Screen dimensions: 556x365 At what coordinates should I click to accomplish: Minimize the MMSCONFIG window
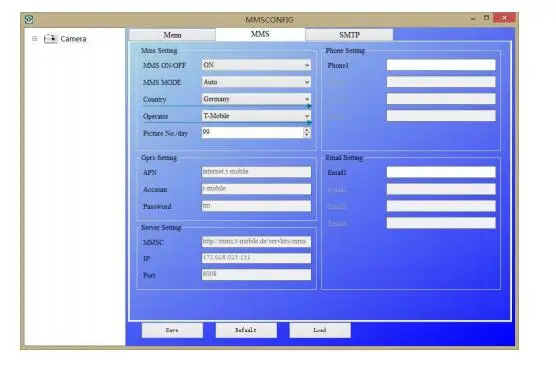pyautogui.click(x=473, y=18)
